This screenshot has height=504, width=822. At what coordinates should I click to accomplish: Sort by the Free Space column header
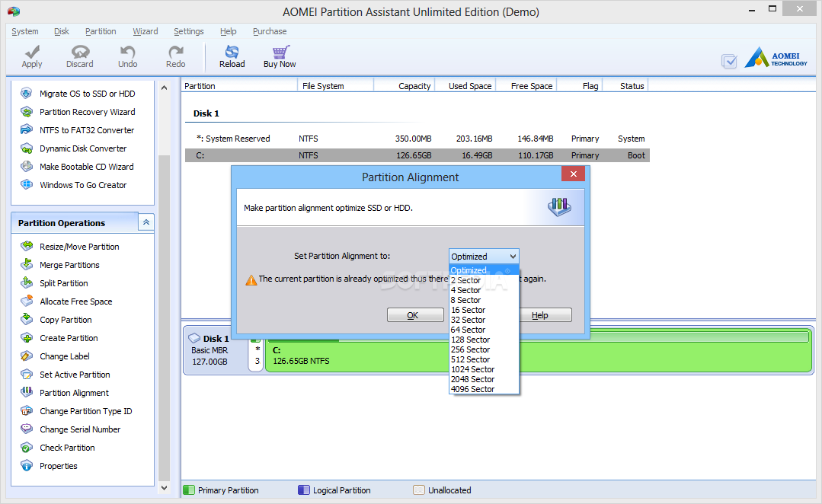[526, 86]
